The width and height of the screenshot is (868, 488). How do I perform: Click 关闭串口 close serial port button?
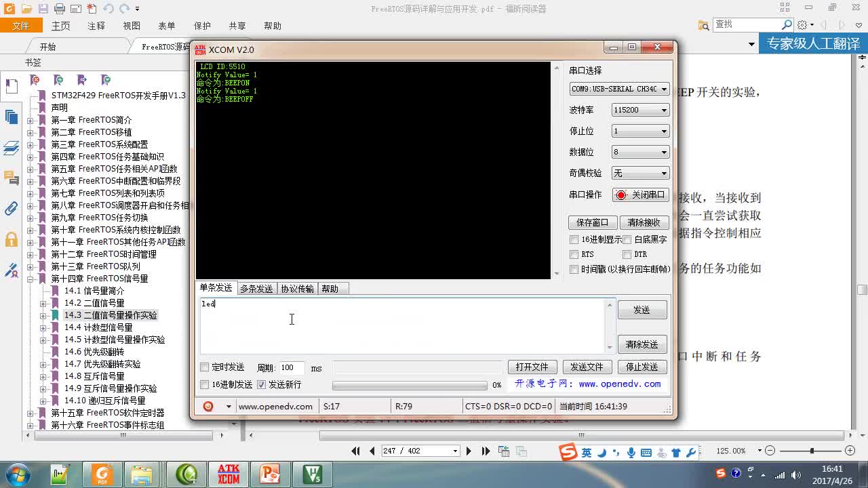coord(641,195)
